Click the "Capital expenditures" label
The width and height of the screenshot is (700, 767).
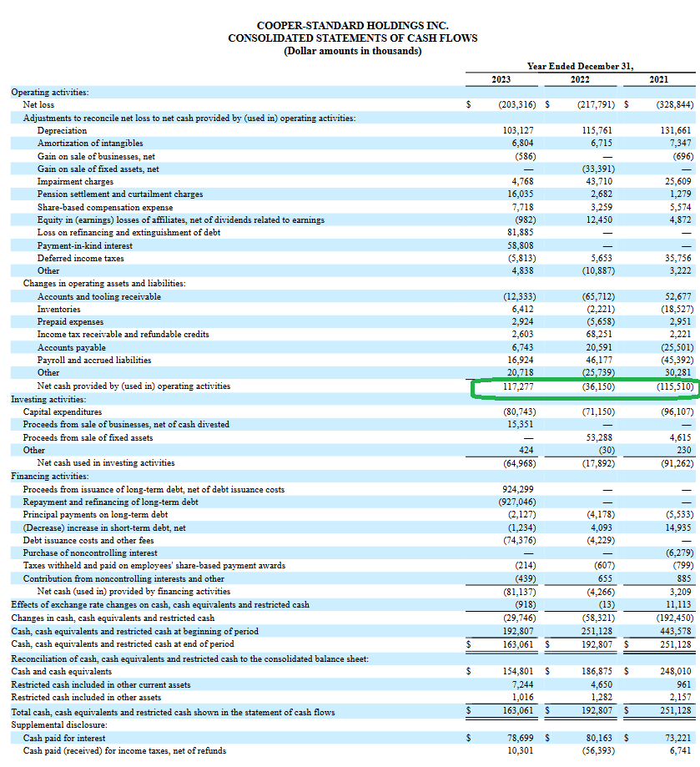[63, 411]
